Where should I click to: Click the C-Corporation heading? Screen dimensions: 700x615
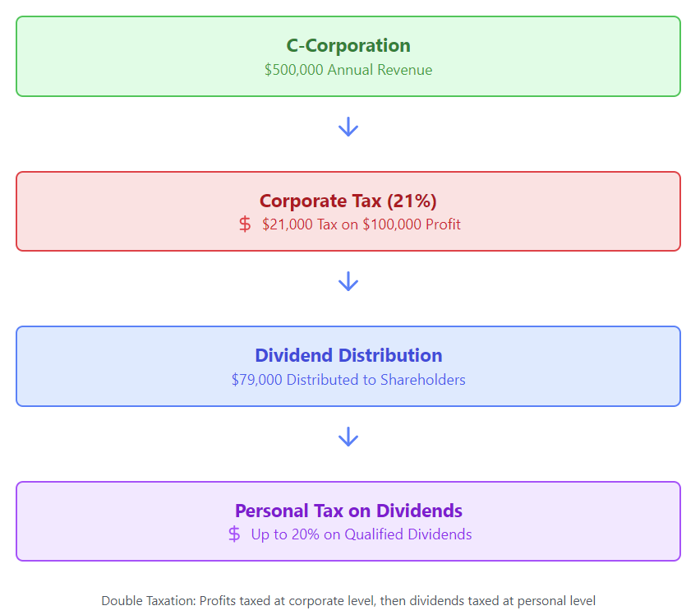(x=348, y=46)
